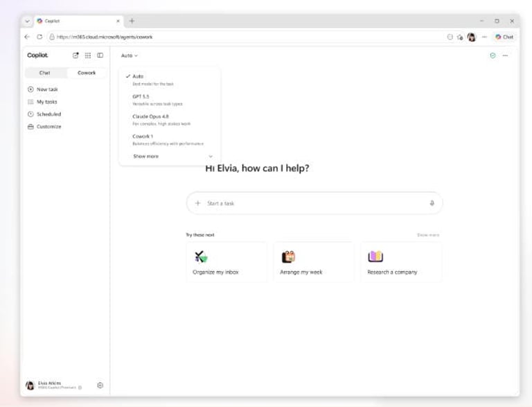
Task: Open the tab search chevron at window top-left
Action: (27, 21)
